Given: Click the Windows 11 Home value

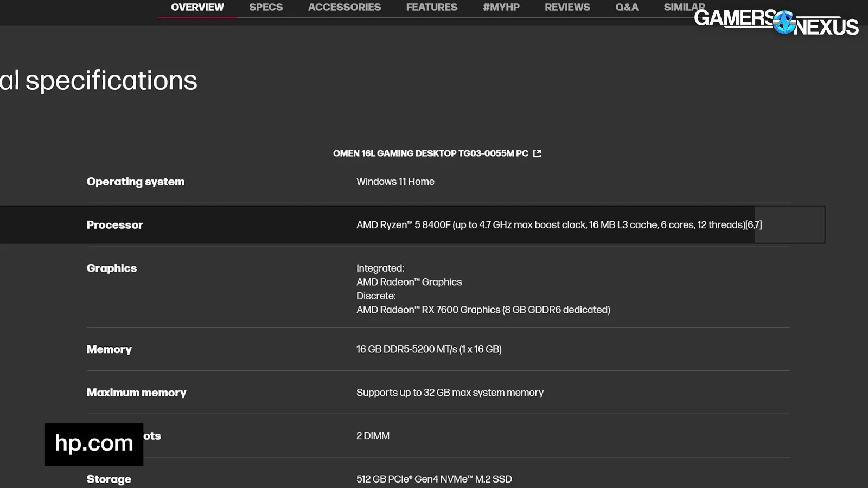Looking at the screenshot, I should (395, 182).
